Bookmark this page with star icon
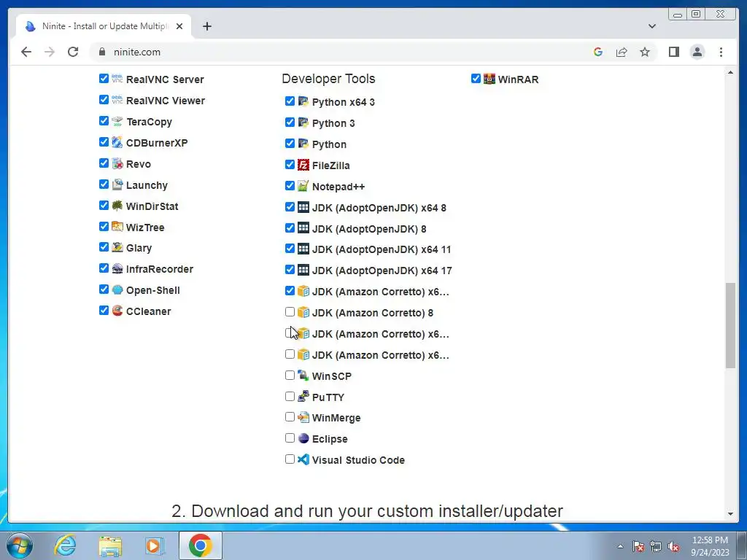The image size is (747, 560). click(645, 52)
